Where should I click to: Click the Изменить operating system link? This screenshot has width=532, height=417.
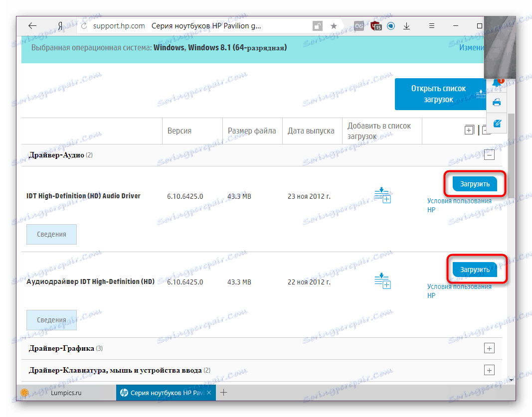point(472,48)
